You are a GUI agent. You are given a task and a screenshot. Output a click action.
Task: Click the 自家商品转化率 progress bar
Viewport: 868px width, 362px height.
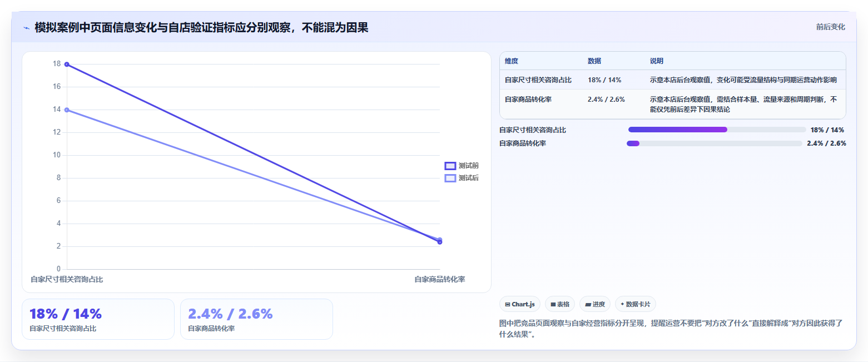(x=715, y=143)
